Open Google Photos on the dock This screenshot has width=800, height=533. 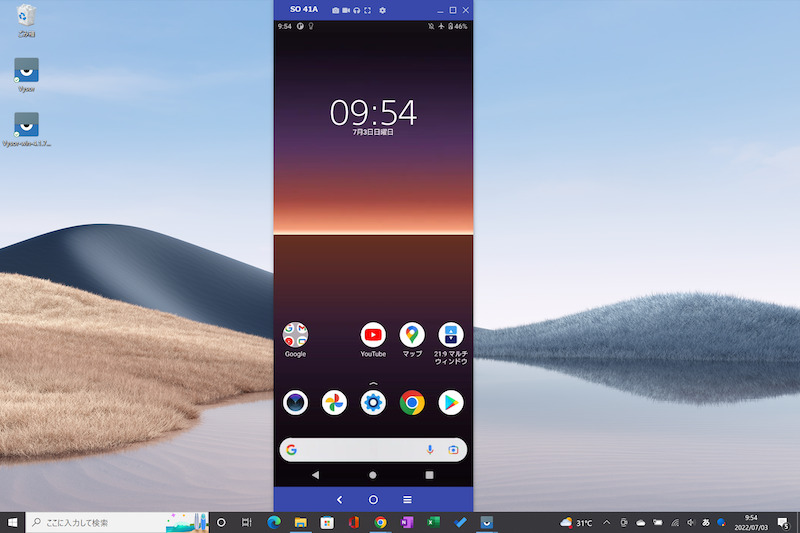(334, 403)
